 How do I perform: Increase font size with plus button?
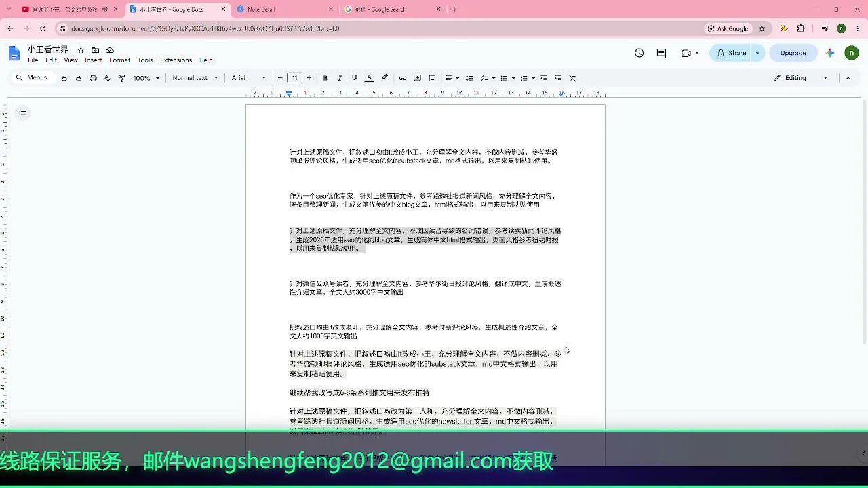[309, 78]
